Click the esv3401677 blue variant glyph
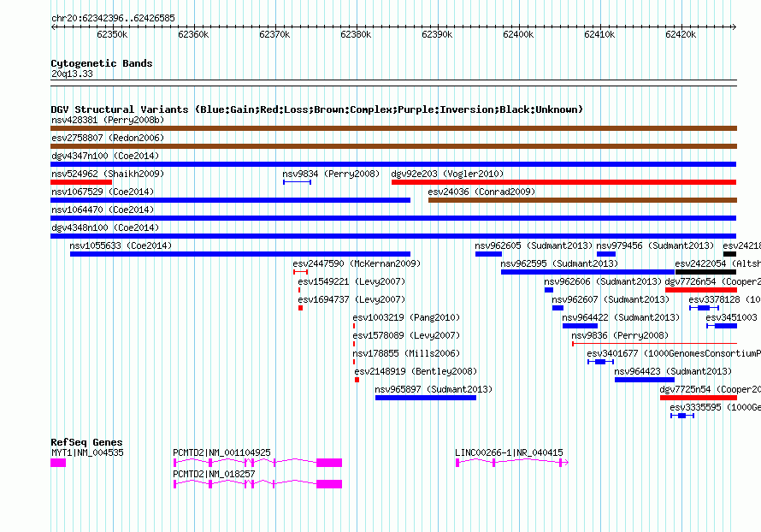The width and height of the screenshot is (761, 532). 601,362
